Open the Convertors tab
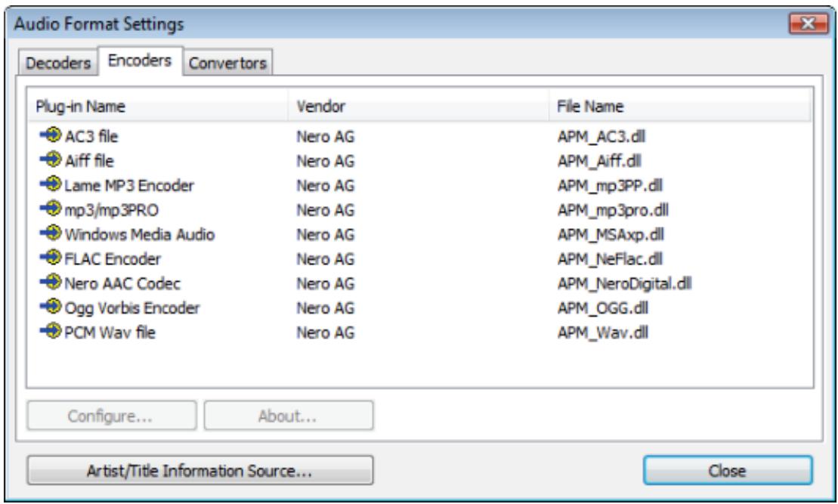Screen dimensions: 838x504 (x=227, y=63)
